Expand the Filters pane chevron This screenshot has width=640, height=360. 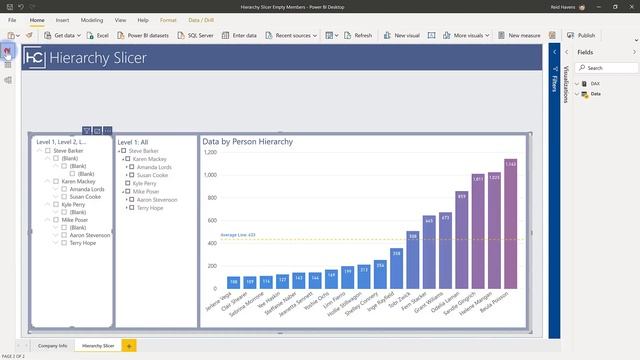[554, 52]
